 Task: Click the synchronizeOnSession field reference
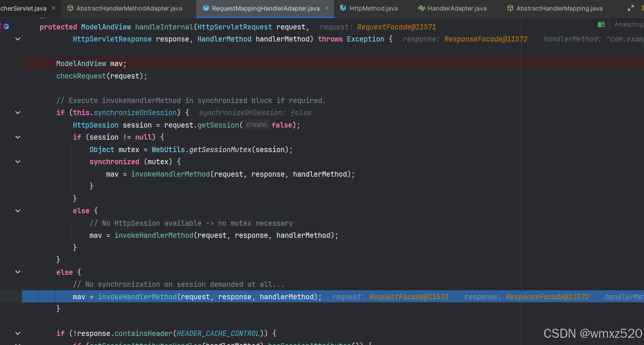pyautogui.click(x=135, y=112)
